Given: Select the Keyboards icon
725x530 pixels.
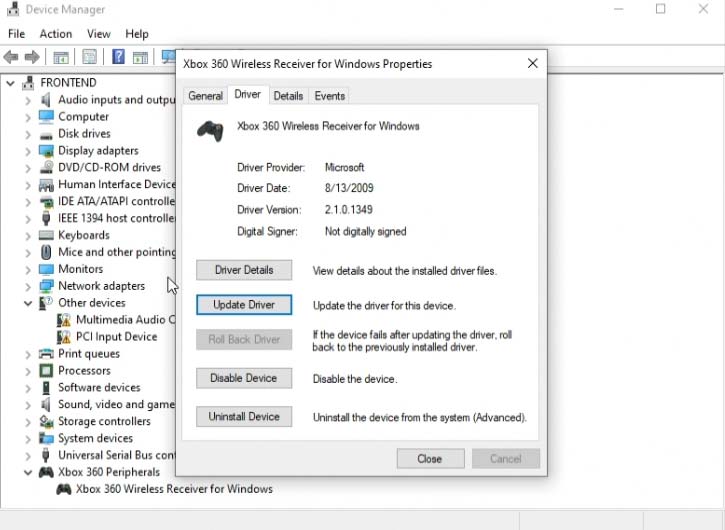Looking at the screenshot, I should (46, 235).
